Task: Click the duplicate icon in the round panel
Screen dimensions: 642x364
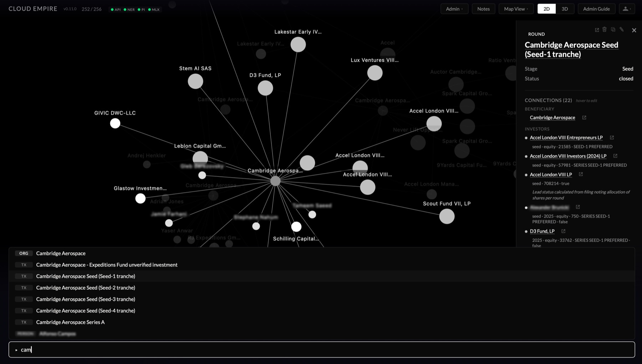Action: click(613, 30)
